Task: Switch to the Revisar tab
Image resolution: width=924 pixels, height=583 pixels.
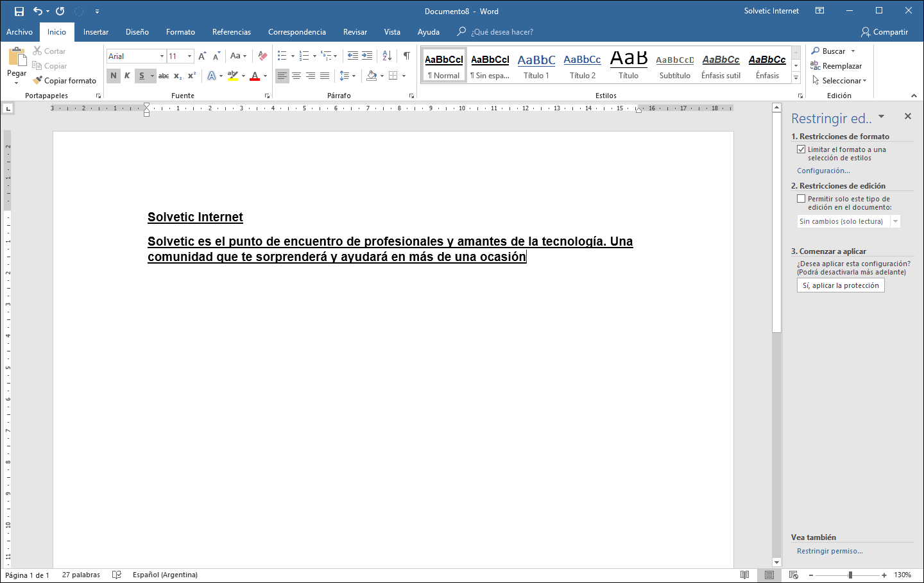Action: (355, 32)
